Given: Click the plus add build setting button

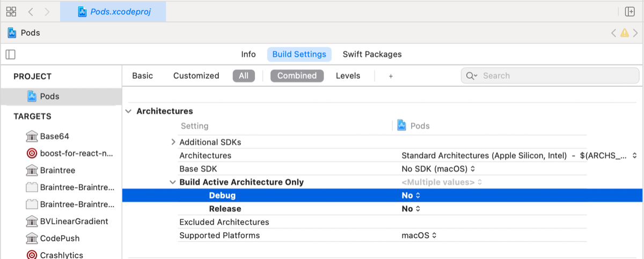Looking at the screenshot, I should point(391,76).
